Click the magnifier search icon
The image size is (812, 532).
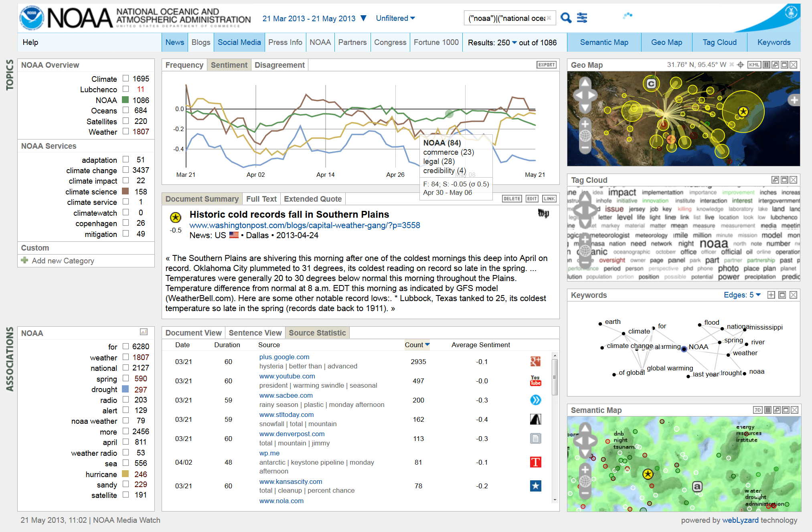[566, 18]
